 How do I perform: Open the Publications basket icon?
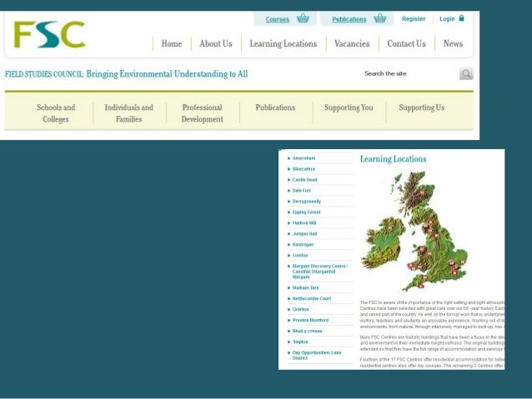point(380,18)
